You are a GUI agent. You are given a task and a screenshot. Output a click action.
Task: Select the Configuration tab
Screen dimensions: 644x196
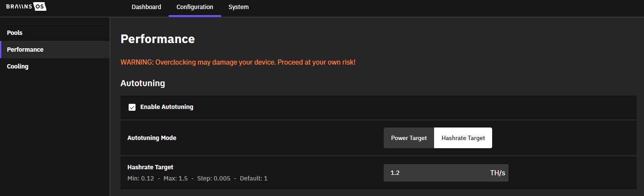point(194,7)
